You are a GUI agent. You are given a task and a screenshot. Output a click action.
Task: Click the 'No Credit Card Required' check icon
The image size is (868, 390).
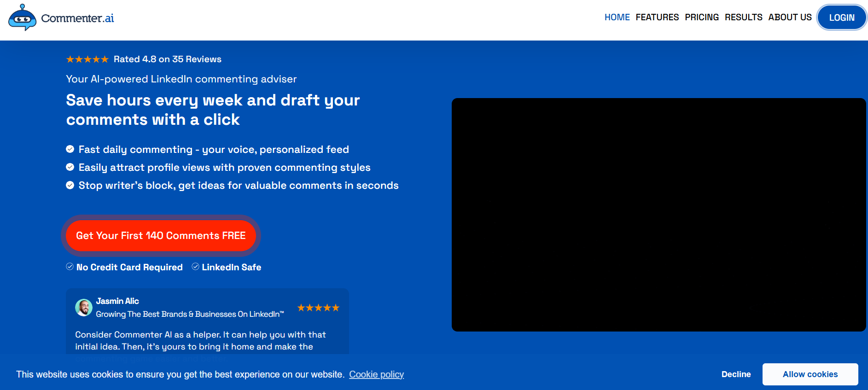coord(70,267)
